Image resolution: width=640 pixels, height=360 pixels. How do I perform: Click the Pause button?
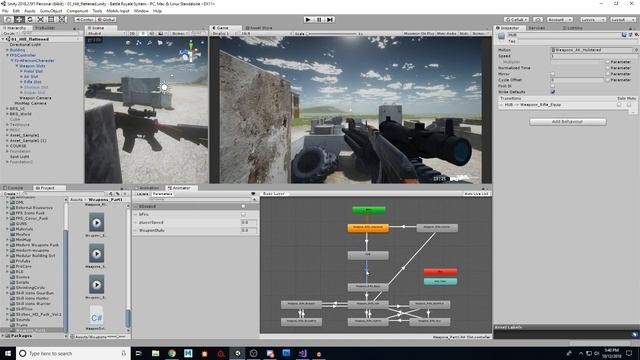(319, 19)
